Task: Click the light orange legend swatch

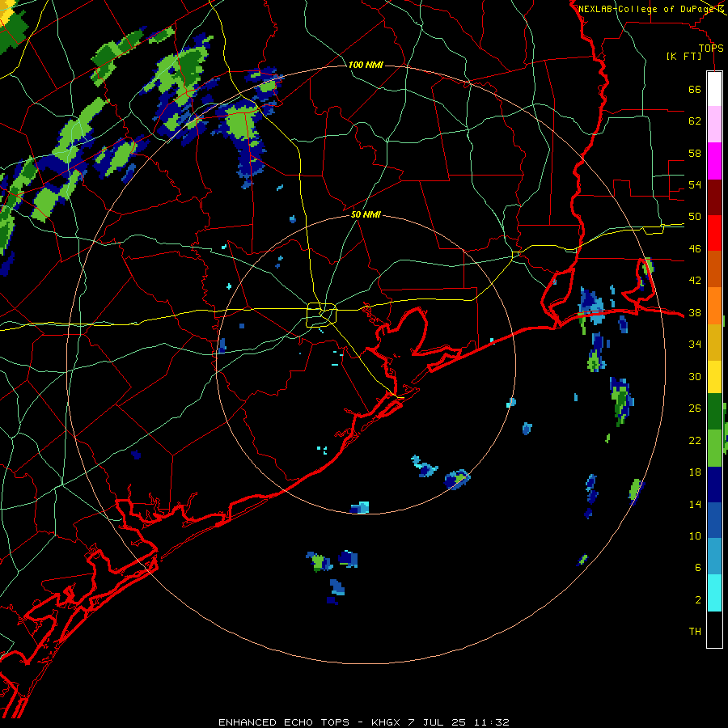Action: point(714,306)
